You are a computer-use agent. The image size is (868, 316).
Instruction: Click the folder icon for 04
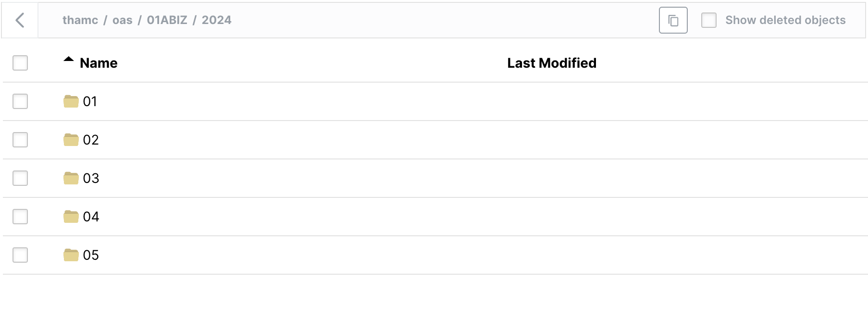71,217
